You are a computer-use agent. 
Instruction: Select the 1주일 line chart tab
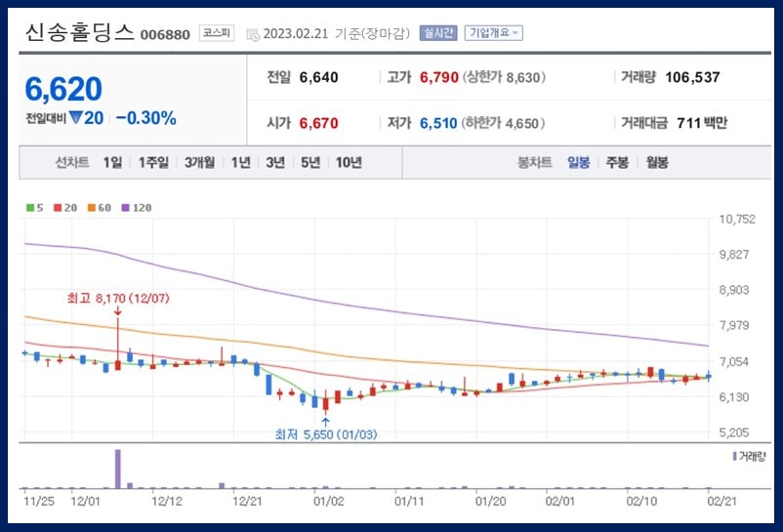click(x=153, y=163)
